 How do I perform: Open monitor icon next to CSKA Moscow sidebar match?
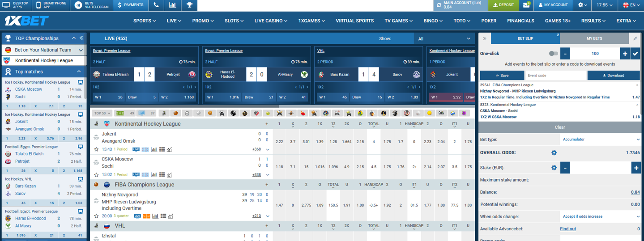tap(81, 82)
